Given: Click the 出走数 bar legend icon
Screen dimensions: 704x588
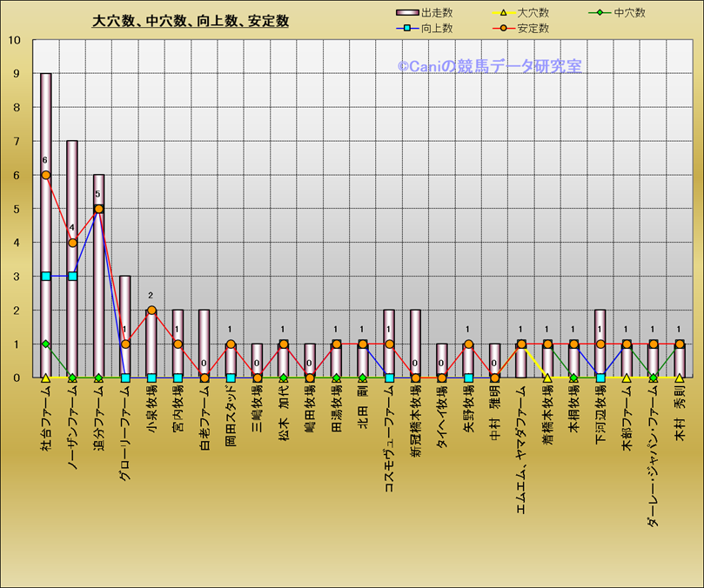Looking at the screenshot, I should point(406,13).
